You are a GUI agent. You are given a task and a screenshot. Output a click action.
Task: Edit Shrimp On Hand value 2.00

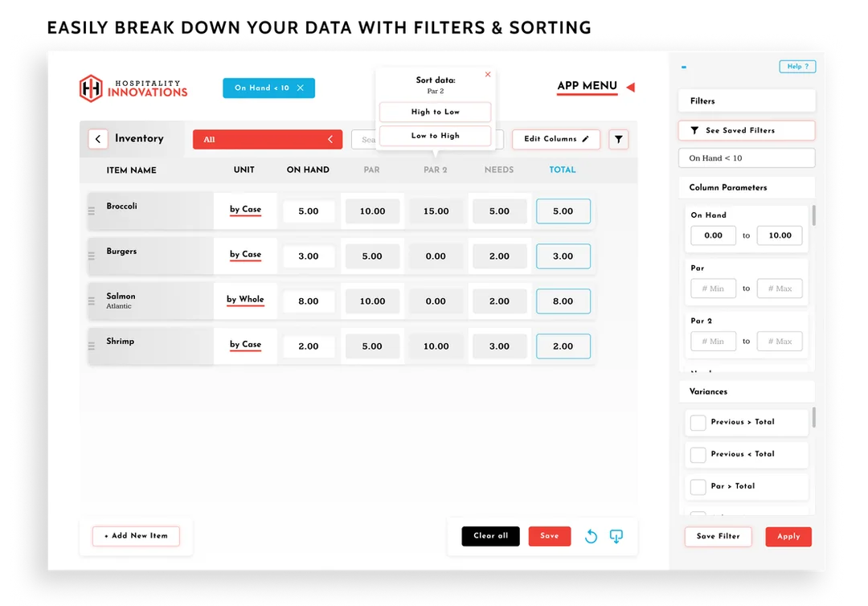309,346
